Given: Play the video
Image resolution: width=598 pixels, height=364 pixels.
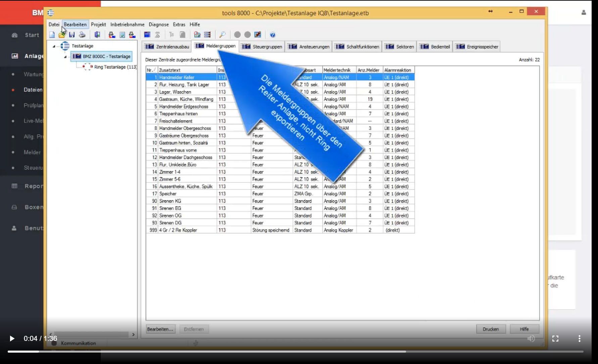Looking at the screenshot, I should tap(12, 339).
